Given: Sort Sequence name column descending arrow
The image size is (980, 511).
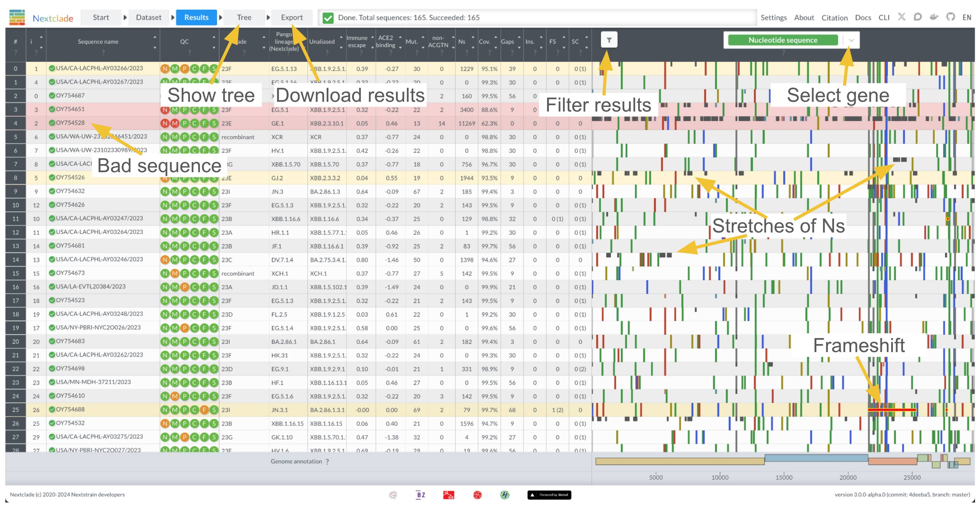Looking at the screenshot, I should pyautogui.click(x=155, y=48).
